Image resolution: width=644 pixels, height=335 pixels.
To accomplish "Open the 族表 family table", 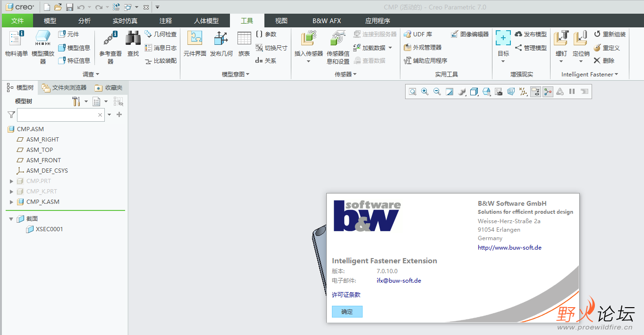I will [244, 44].
